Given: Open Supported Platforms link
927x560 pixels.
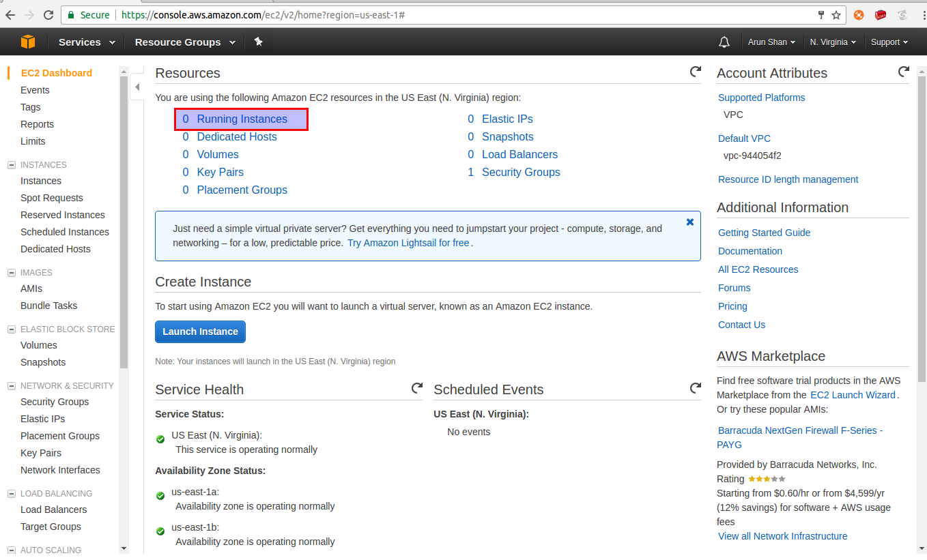Looking at the screenshot, I should [x=761, y=98].
